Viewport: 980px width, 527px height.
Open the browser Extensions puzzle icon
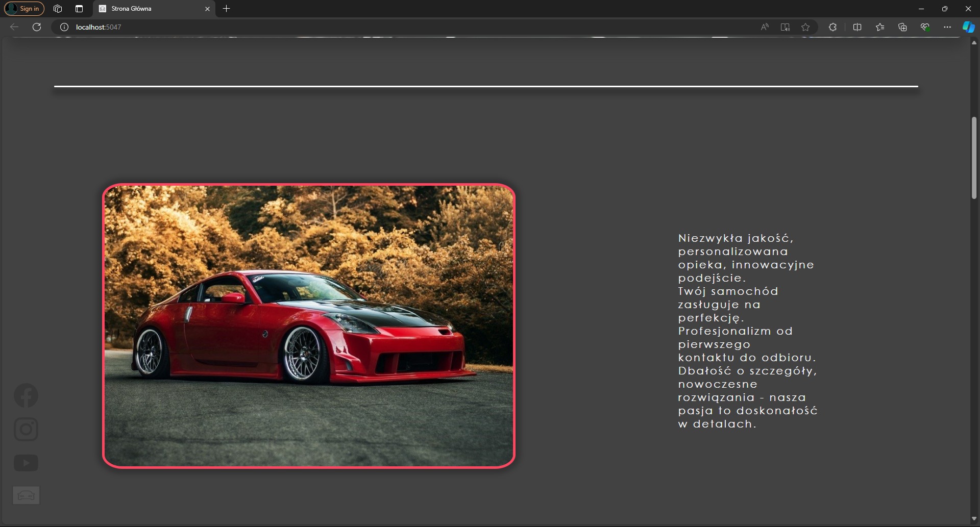coord(832,27)
